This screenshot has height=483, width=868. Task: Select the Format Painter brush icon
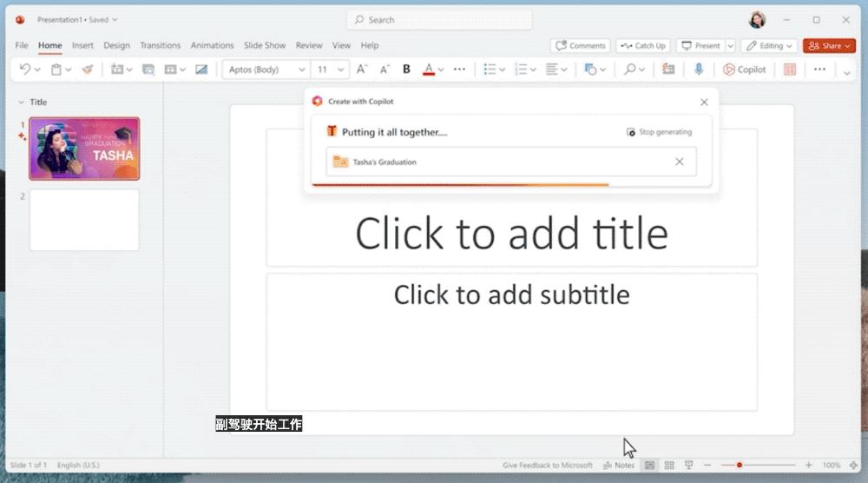[87, 69]
